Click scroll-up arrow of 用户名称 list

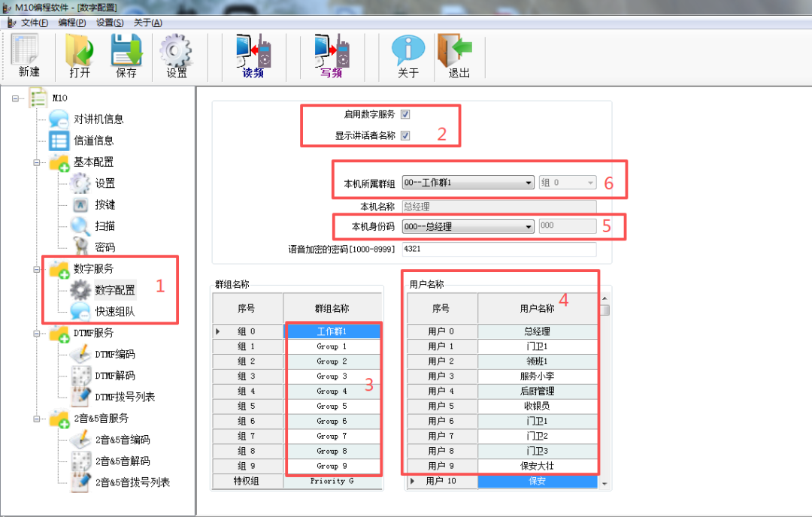604,298
